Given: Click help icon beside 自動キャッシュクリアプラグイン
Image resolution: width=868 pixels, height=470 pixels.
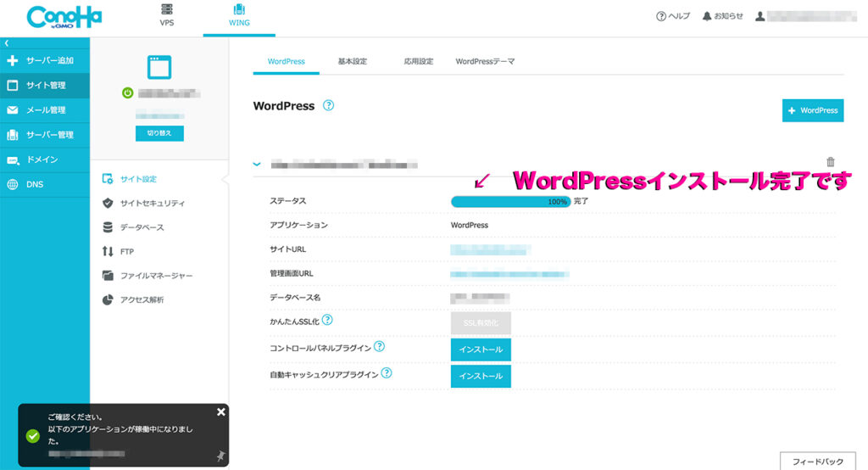Looking at the screenshot, I should pos(387,373).
